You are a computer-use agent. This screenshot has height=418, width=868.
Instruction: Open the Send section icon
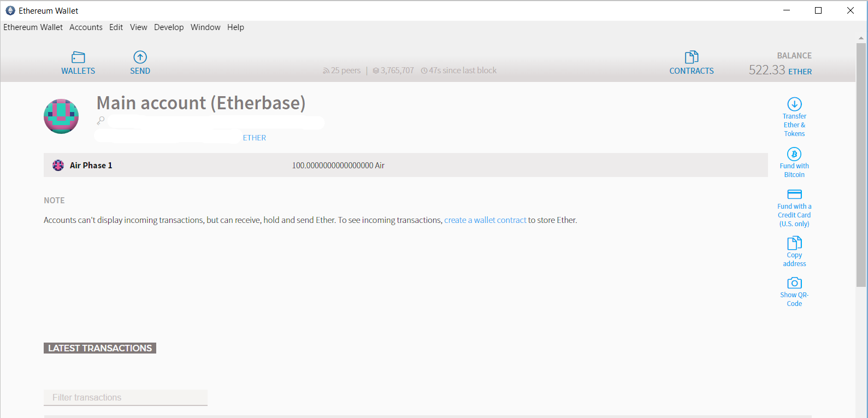coord(140,57)
